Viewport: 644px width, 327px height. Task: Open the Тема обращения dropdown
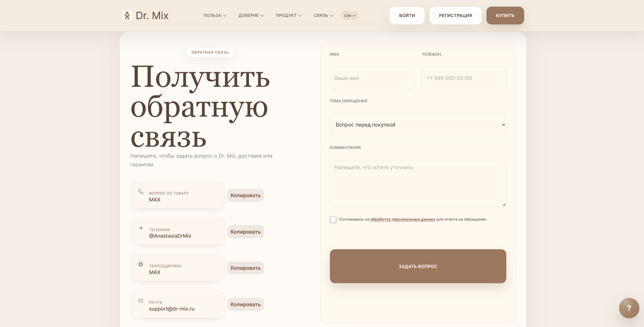[418, 125]
